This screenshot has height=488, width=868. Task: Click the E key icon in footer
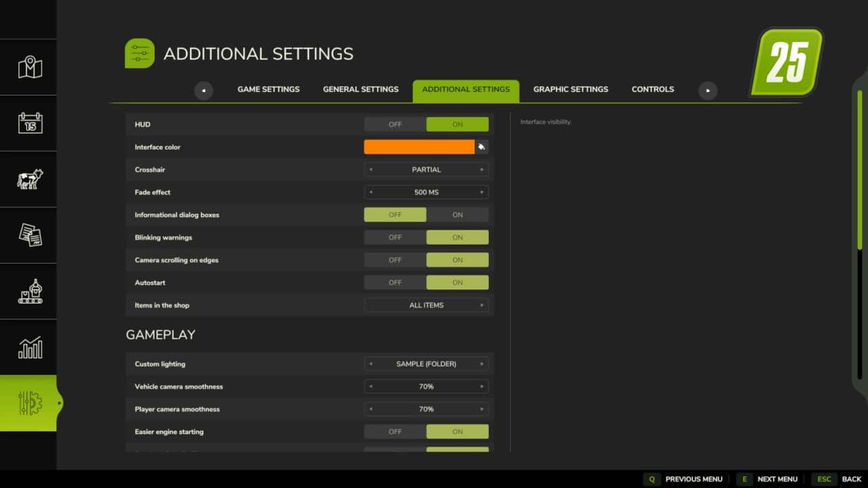coord(744,479)
